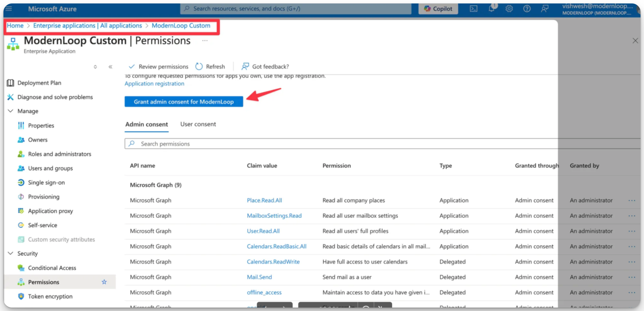Open row options for MailboxSettings.Read
Viewport: 644px width, 311px height.
632,216
